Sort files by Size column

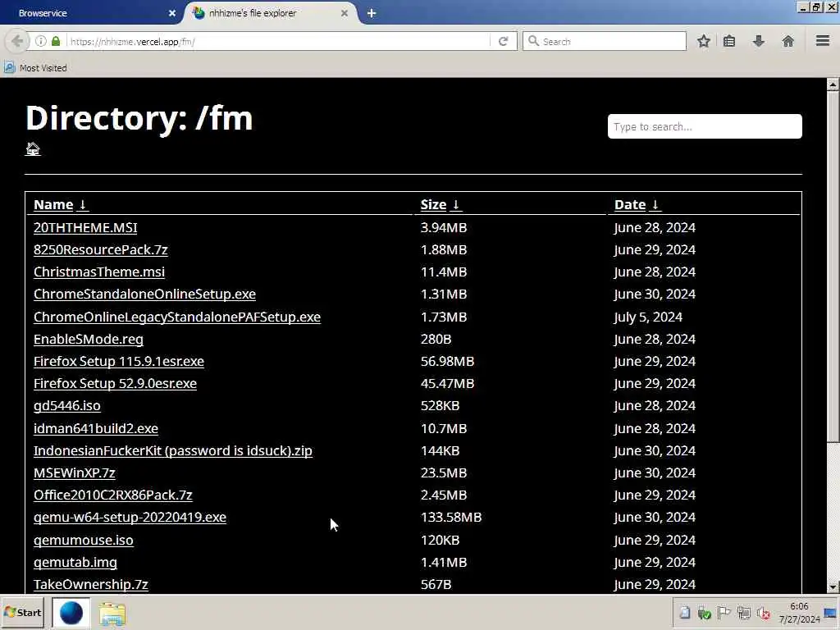(x=440, y=204)
